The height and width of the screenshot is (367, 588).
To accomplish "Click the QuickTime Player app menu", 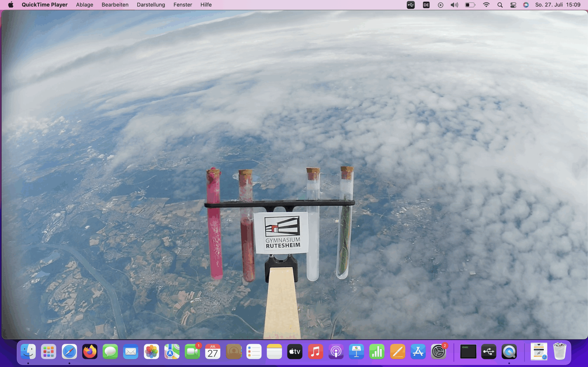I will tap(45, 5).
